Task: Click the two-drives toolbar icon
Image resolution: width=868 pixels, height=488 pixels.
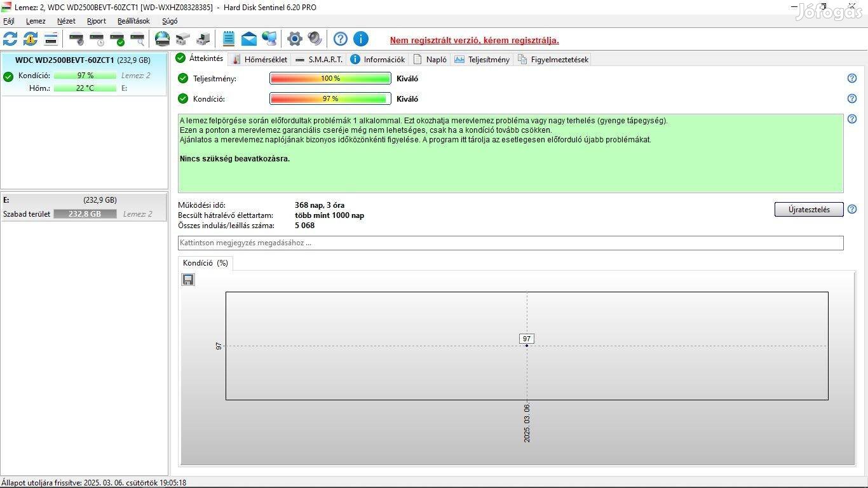Action: tap(183, 39)
